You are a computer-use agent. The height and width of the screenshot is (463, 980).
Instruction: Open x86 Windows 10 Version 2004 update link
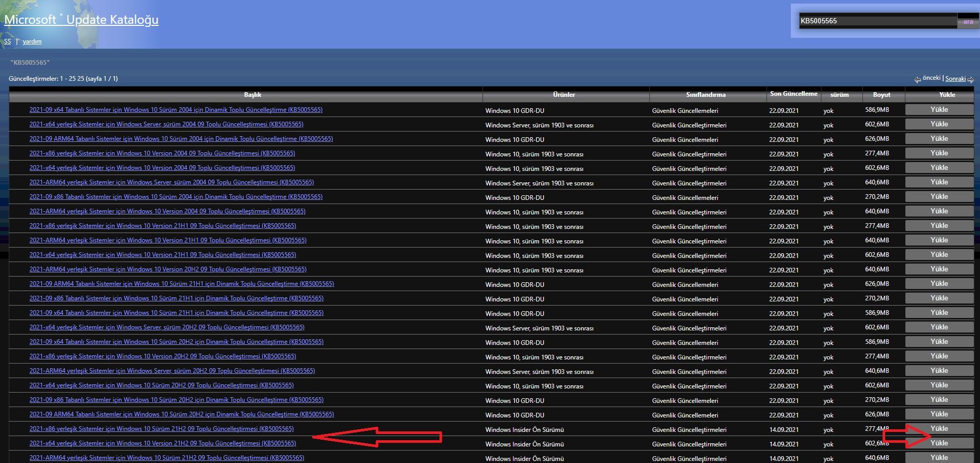coord(162,153)
